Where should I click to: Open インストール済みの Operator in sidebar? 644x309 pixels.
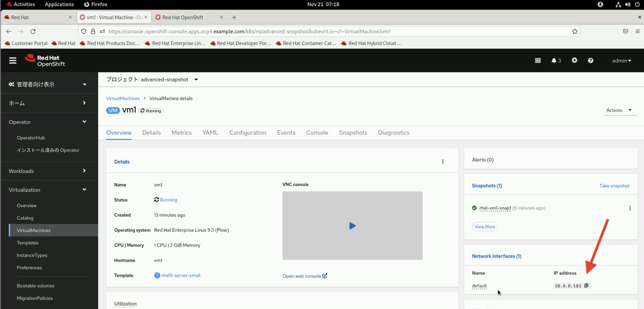tap(48, 150)
